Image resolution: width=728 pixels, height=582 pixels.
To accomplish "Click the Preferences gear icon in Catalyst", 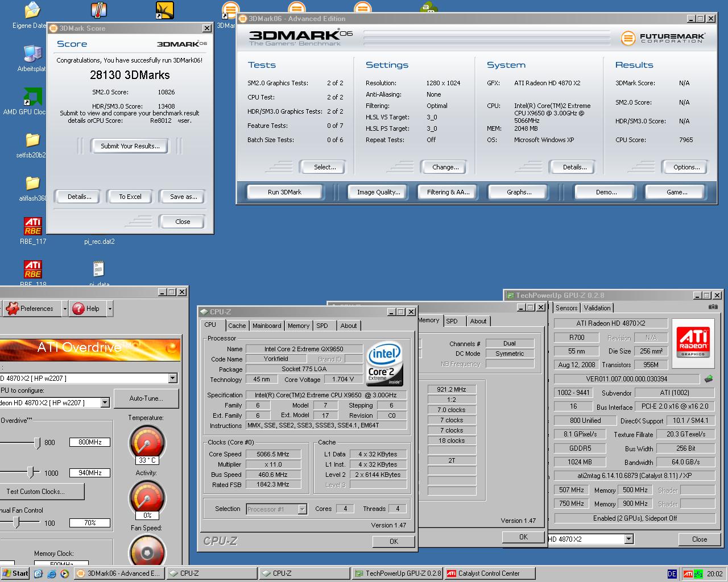I will pyautogui.click(x=12, y=309).
